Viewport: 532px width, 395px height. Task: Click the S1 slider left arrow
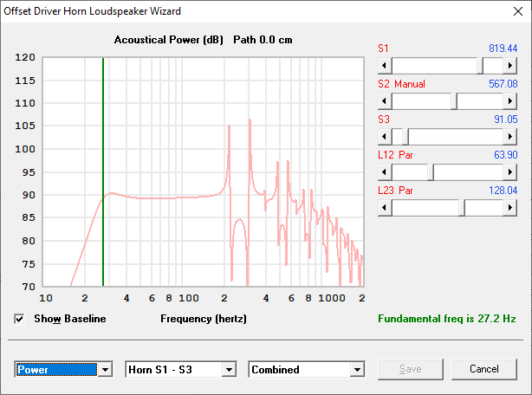coord(385,66)
